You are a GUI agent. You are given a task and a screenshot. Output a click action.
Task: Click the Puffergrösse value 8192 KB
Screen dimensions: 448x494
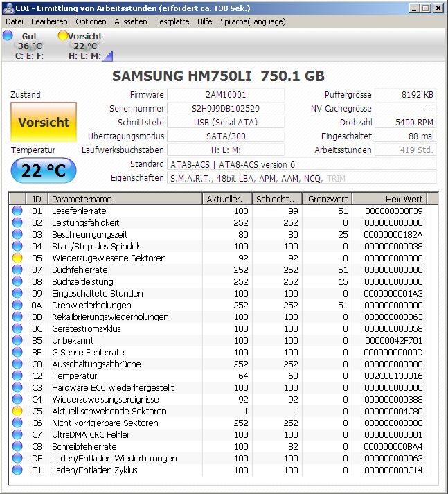tap(406, 94)
